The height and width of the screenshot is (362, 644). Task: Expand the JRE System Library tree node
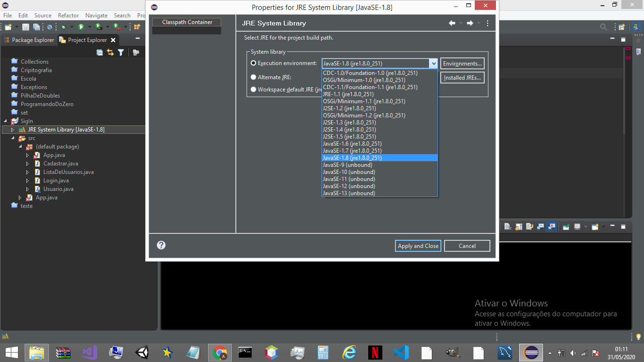coord(13,130)
